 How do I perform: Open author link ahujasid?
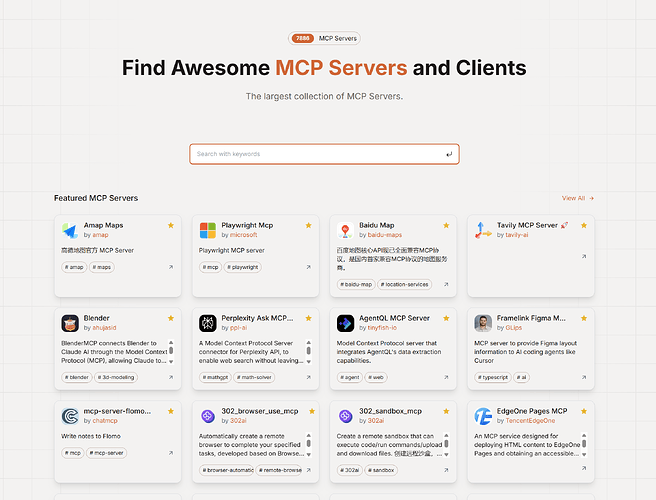tap(104, 328)
